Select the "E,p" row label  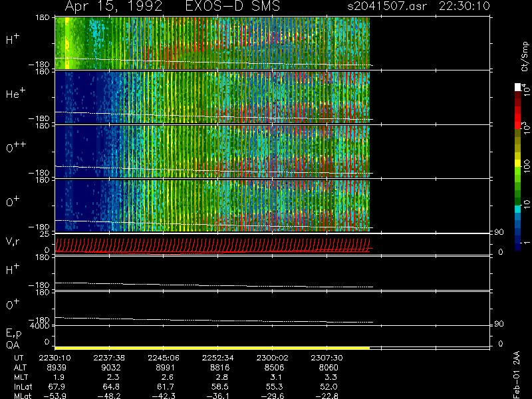(x=13, y=334)
